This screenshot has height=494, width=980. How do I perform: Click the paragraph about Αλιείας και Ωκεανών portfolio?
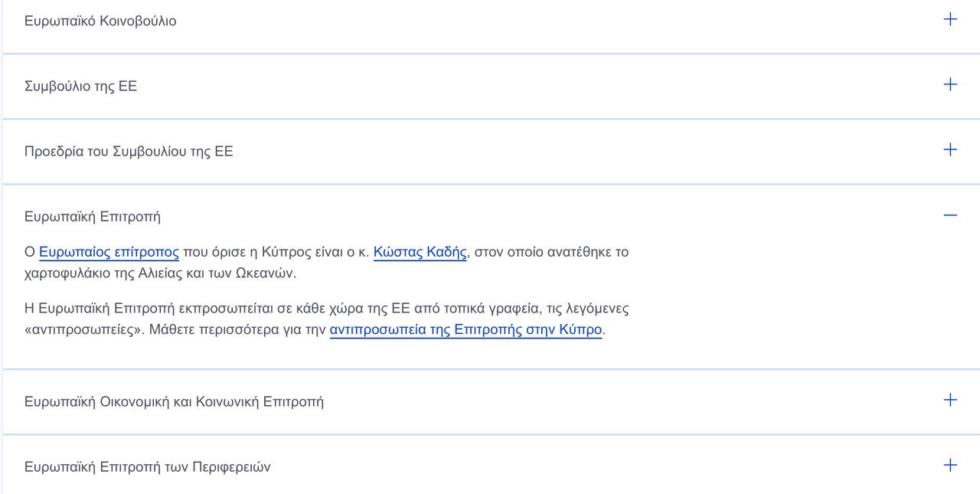pyautogui.click(x=230, y=273)
